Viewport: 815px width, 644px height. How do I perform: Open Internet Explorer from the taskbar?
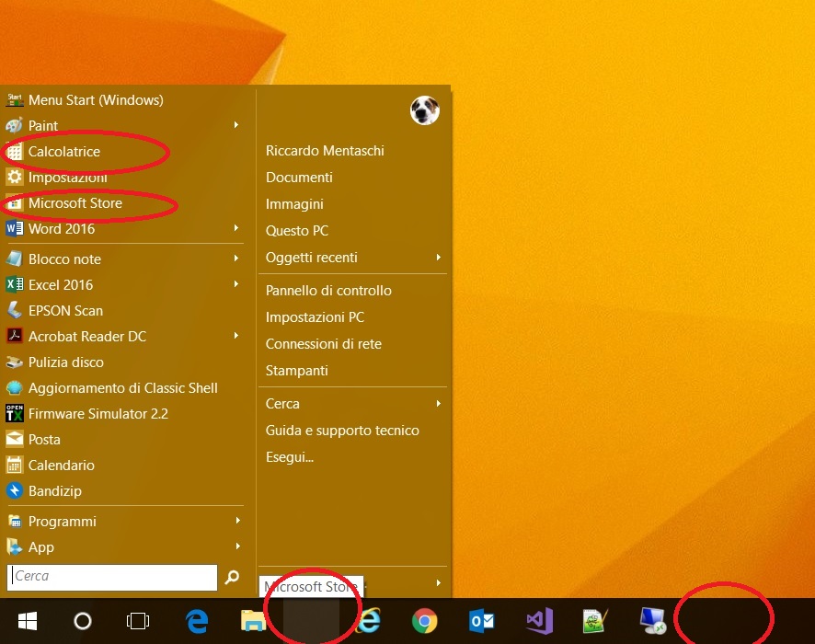[x=369, y=621]
